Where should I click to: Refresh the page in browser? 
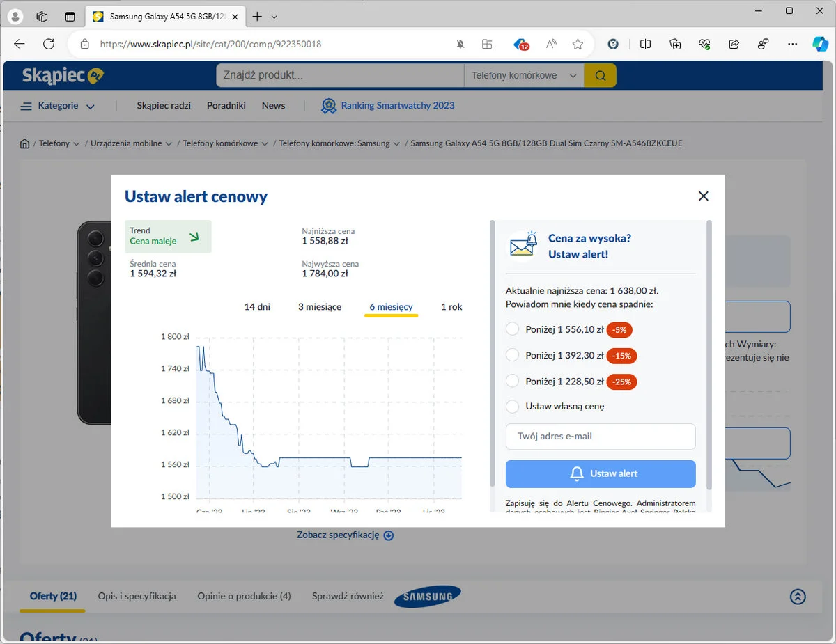[49, 44]
